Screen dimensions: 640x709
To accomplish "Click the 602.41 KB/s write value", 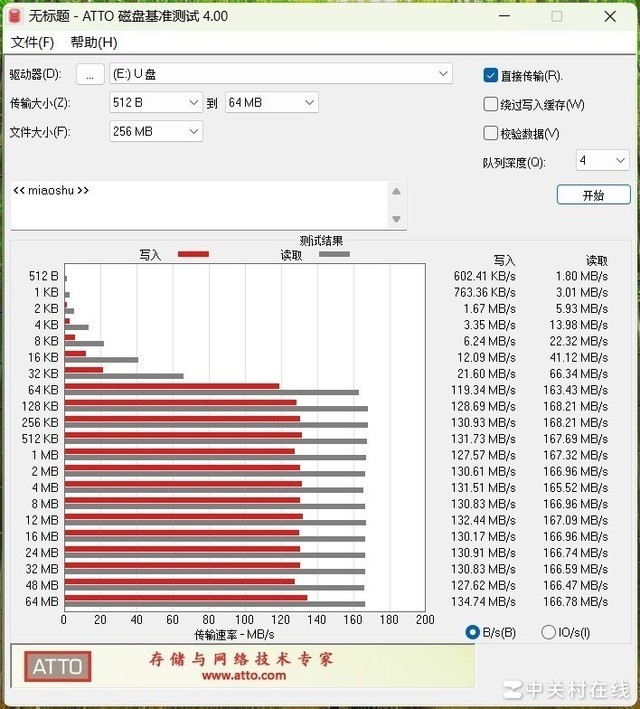I will (484, 276).
